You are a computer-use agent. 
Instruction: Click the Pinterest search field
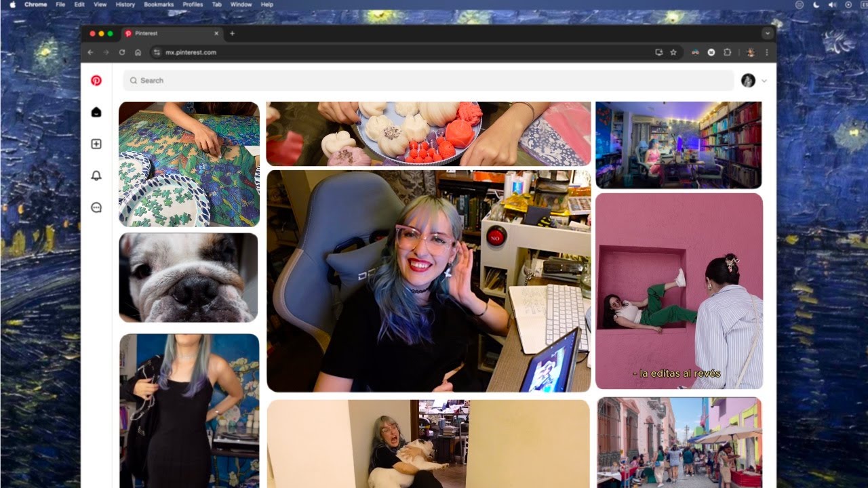pos(429,81)
